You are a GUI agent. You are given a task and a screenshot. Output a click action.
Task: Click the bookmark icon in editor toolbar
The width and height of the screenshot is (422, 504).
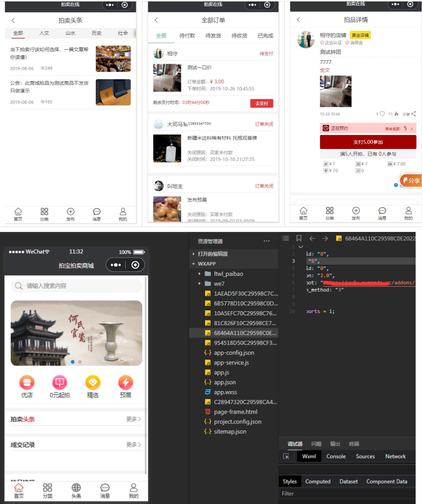coord(299,238)
